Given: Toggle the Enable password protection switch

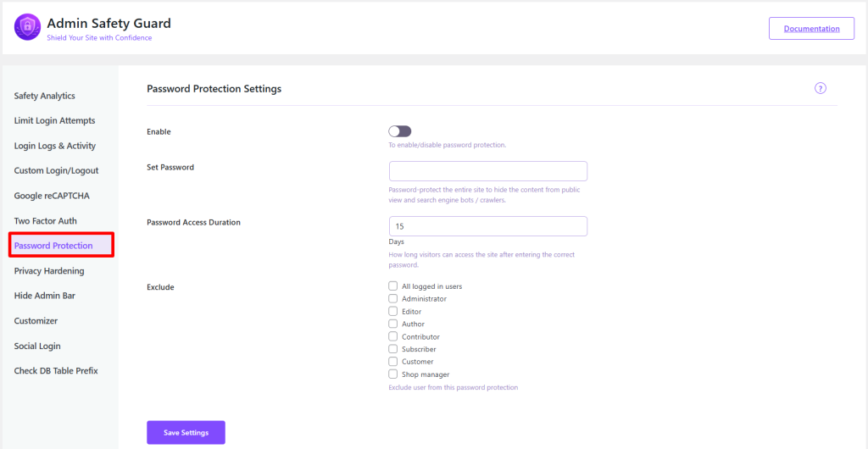Looking at the screenshot, I should (400, 131).
